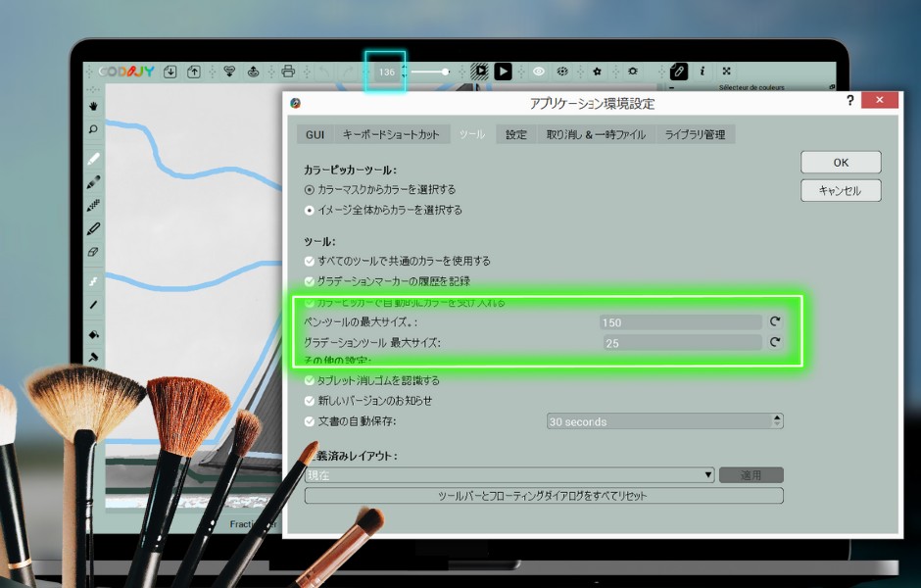Viewport: 921px width, 588px height.
Task: Open the info 'i' icon in toolbar
Action: coord(703,72)
